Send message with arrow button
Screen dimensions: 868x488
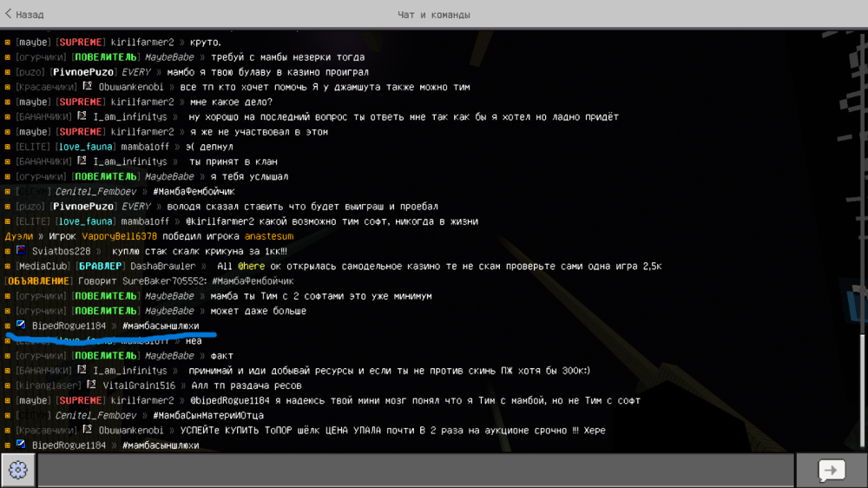[832, 471]
